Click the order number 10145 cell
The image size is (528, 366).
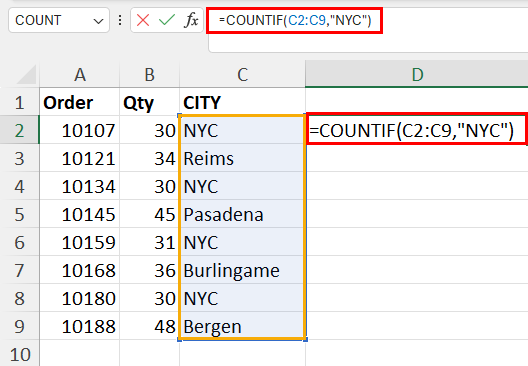click(x=79, y=214)
